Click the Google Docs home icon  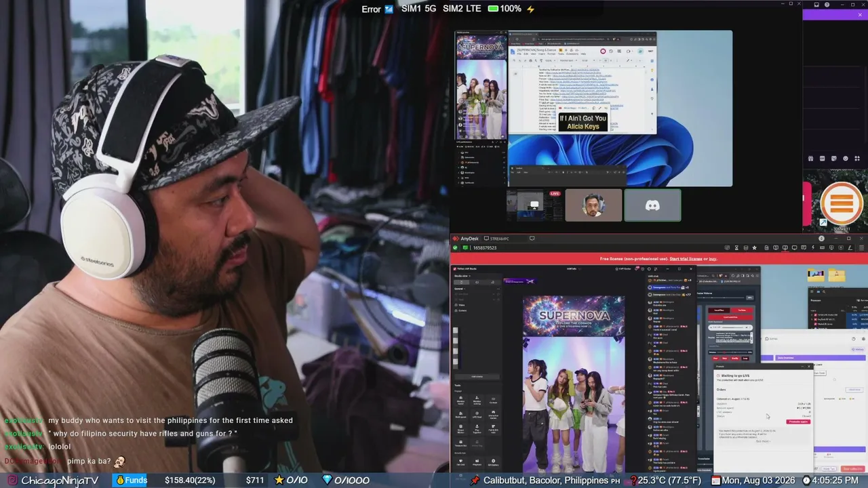[513, 52]
